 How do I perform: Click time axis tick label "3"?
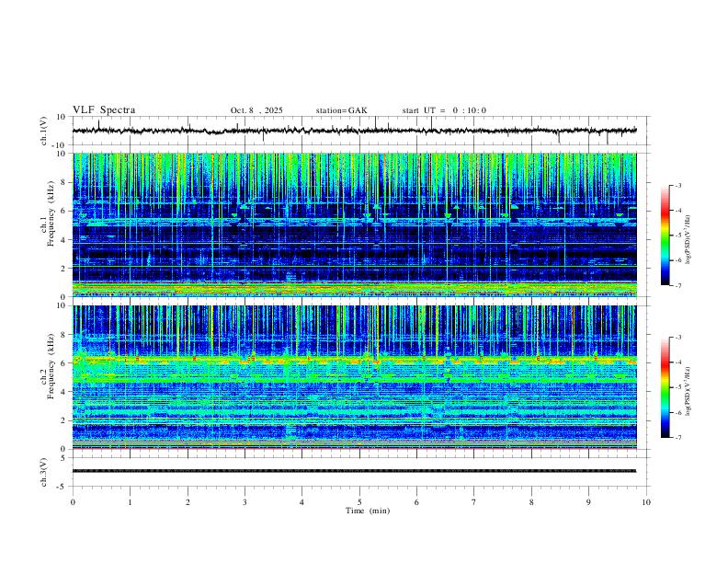tap(245, 502)
